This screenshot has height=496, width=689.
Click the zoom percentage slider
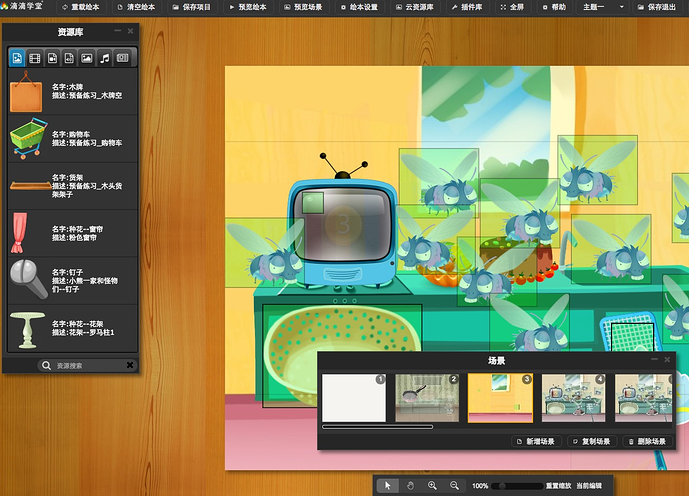click(517, 486)
